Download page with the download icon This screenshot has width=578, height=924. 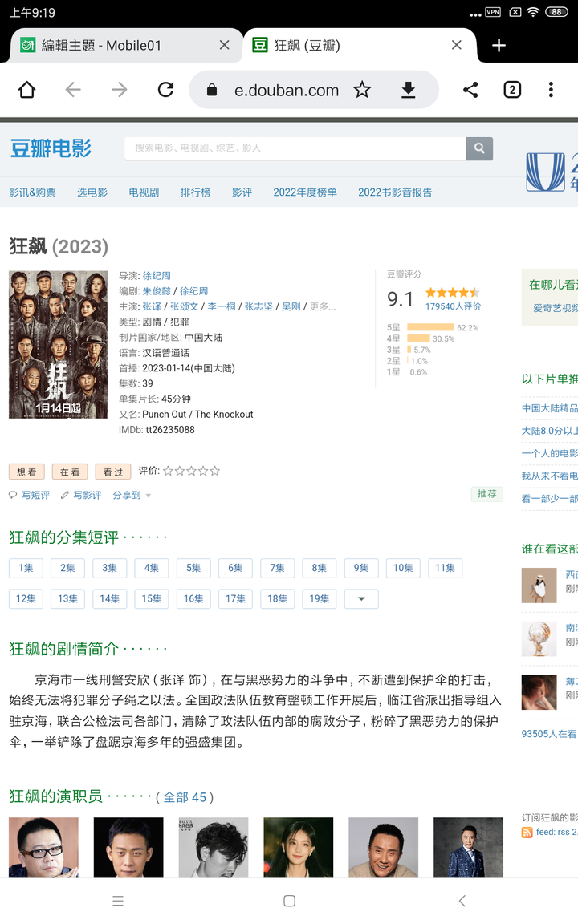coord(408,90)
